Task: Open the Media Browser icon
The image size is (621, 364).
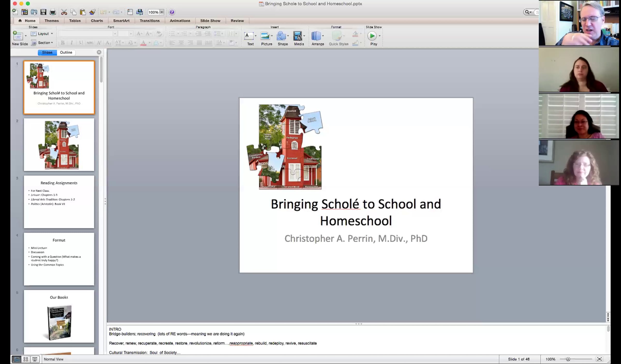Action: coord(140,12)
